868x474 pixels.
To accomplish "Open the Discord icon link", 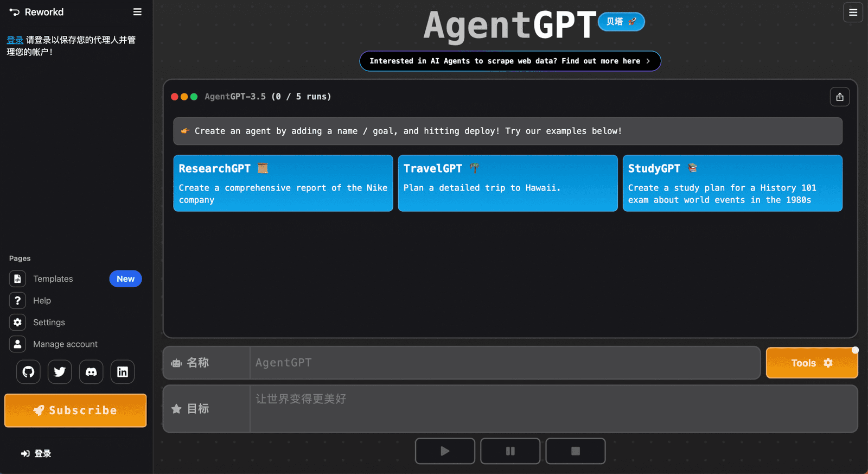I will pyautogui.click(x=91, y=372).
